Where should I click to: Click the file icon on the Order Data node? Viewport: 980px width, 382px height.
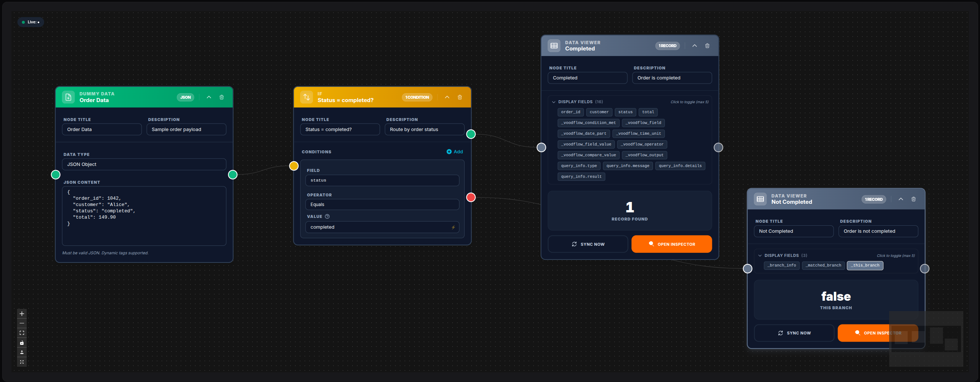[x=68, y=97]
